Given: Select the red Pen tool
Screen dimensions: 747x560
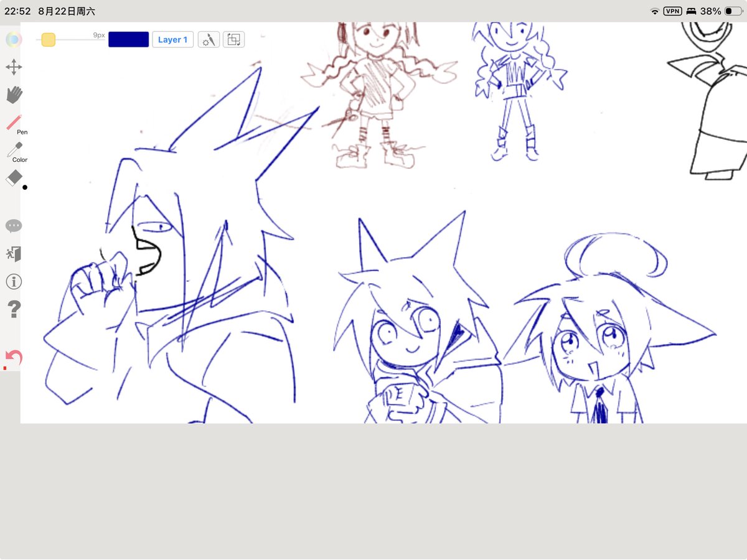Looking at the screenshot, I should (14, 123).
